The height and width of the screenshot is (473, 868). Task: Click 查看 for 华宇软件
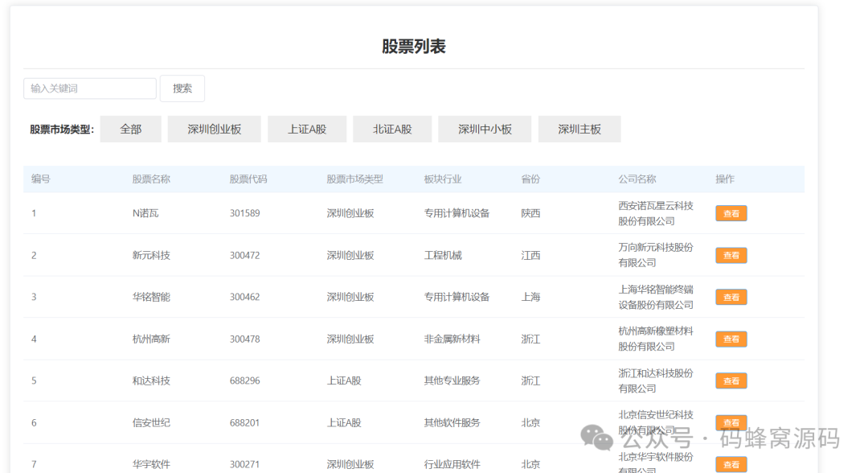click(x=731, y=464)
